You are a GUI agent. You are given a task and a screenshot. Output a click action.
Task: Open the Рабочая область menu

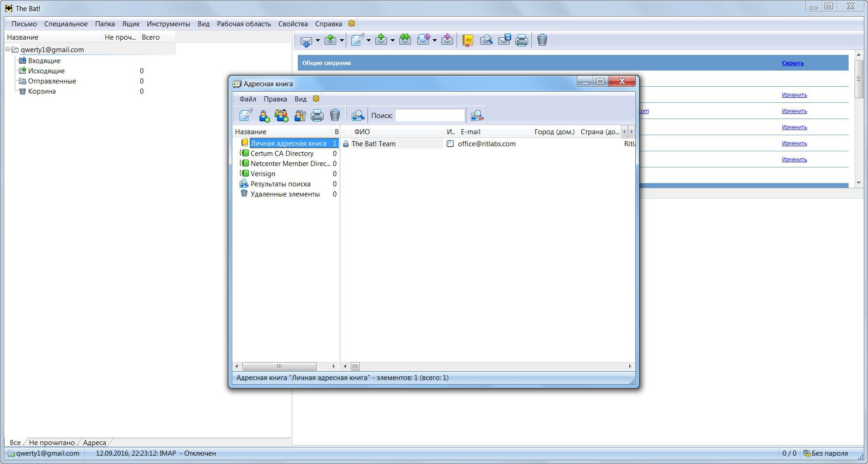[x=244, y=24]
